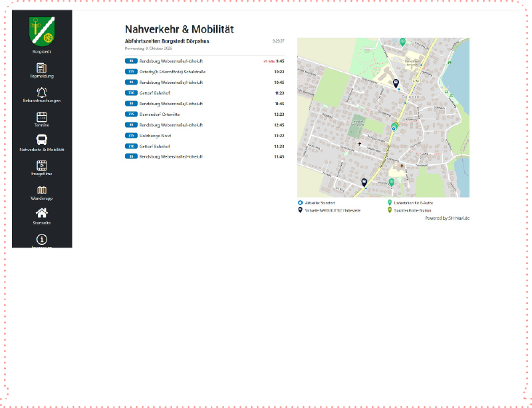The image size is (532, 408).
Task: Select the Holzbunge Nord departure row
Action: (205, 136)
